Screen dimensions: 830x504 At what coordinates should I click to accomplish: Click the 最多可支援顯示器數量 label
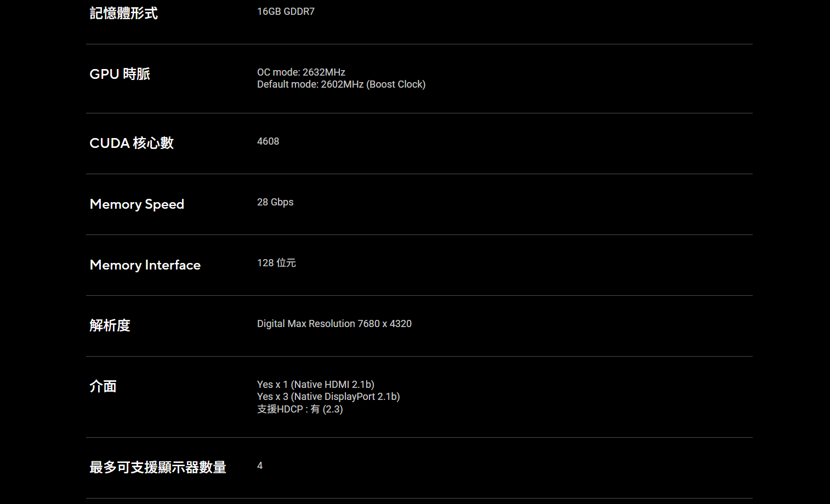point(158,467)
